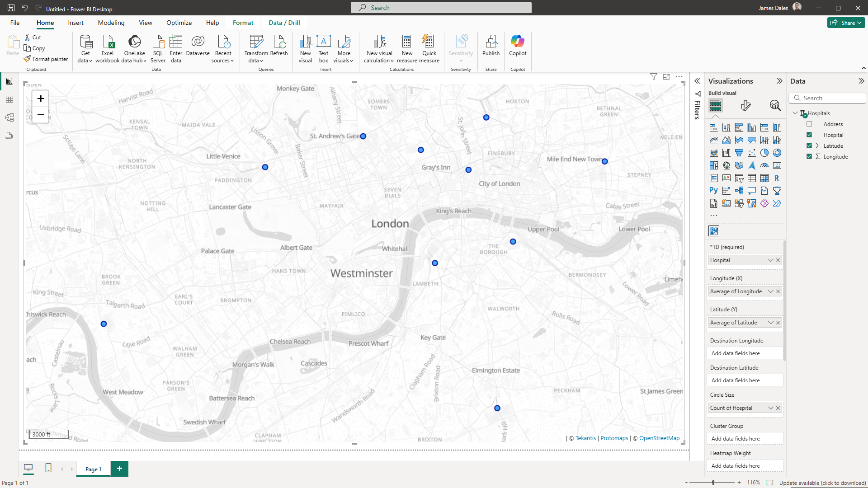Click the zoom slider in status bar
This screenshot has height=488, width=868.
tap(713, 483)
